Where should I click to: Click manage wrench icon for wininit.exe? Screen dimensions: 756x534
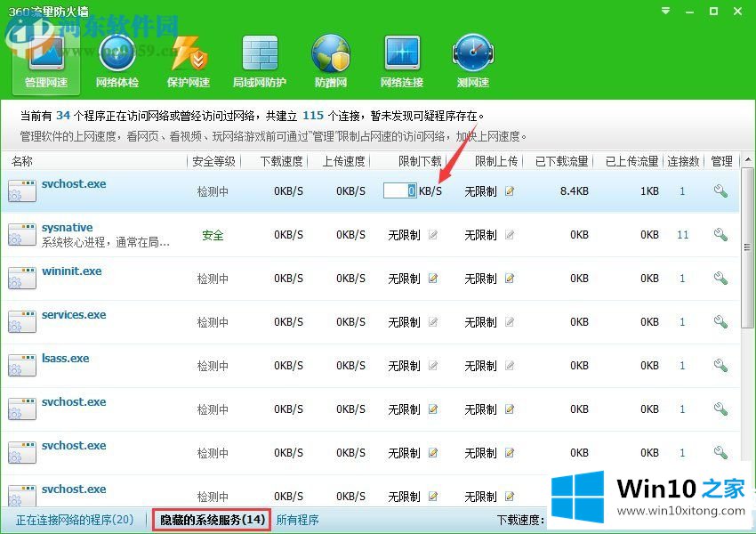pos(720,279)
